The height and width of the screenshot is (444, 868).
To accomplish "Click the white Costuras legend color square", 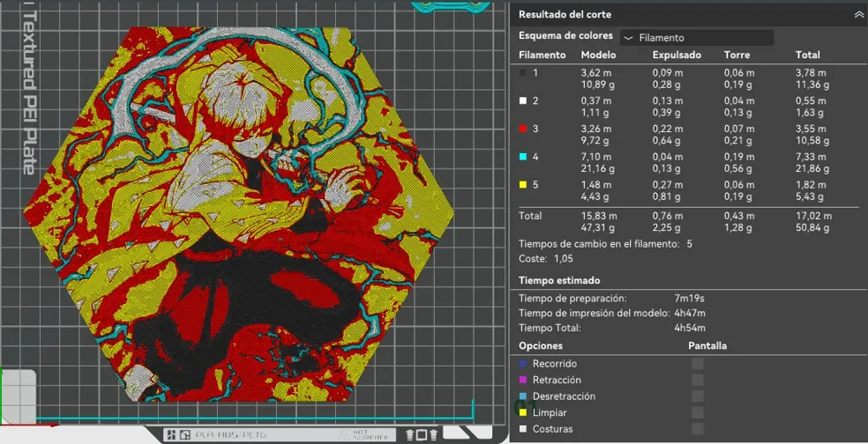I will (523, 428).
